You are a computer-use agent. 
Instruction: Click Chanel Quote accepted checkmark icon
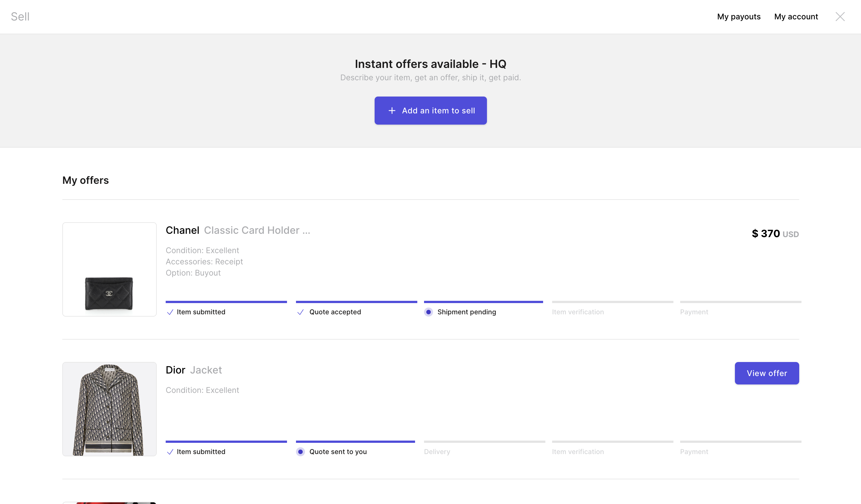pyautogui.click(x=300, y=312)
